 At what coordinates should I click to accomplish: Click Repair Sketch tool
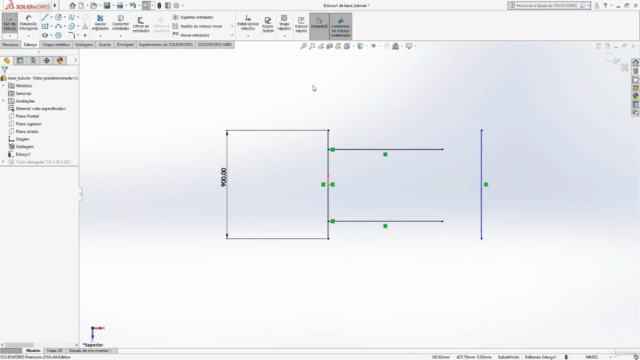pyautogui.click(x=268, y=24)
